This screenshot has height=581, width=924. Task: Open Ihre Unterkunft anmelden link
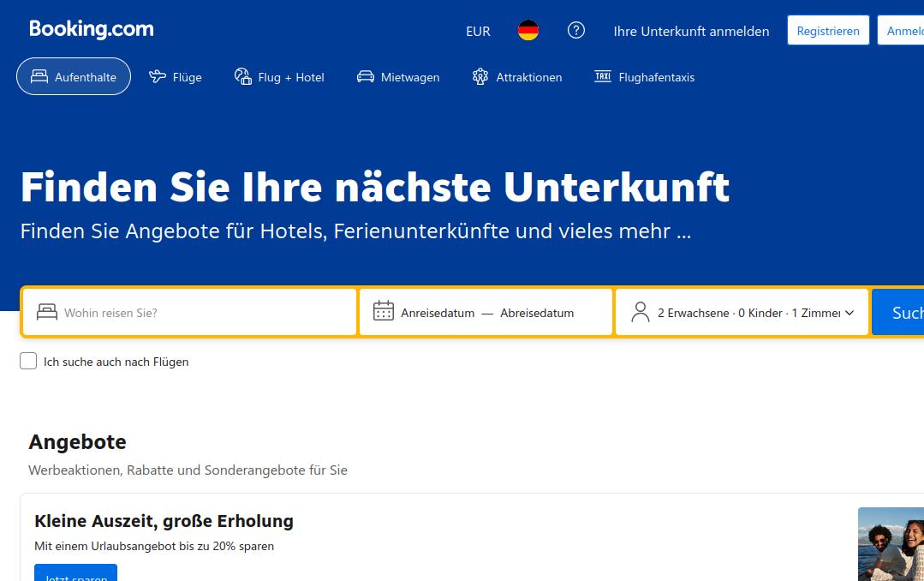click(690, 31)
